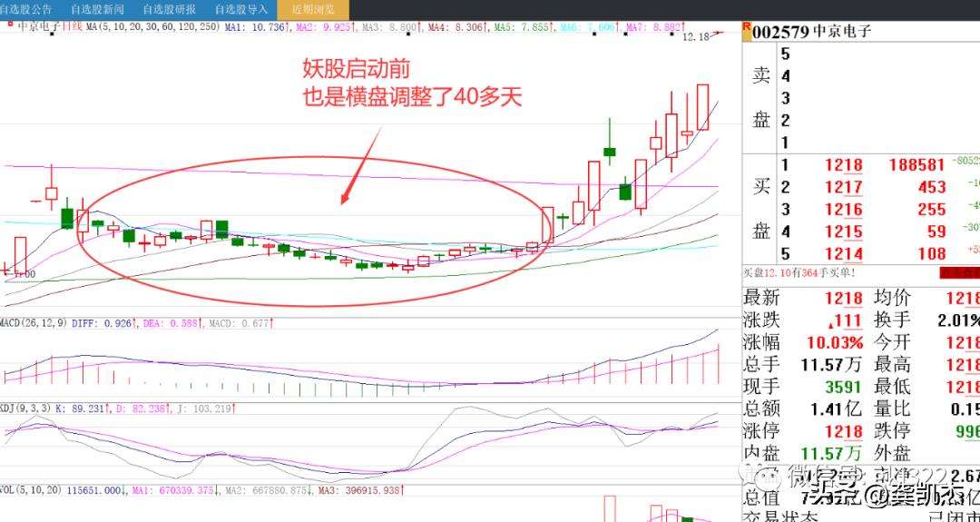The height and width of the screenshot is (522, 980).
Task: Click the MA5: 7.855 value
Action: pyautogui.click(x=524, y=27)
